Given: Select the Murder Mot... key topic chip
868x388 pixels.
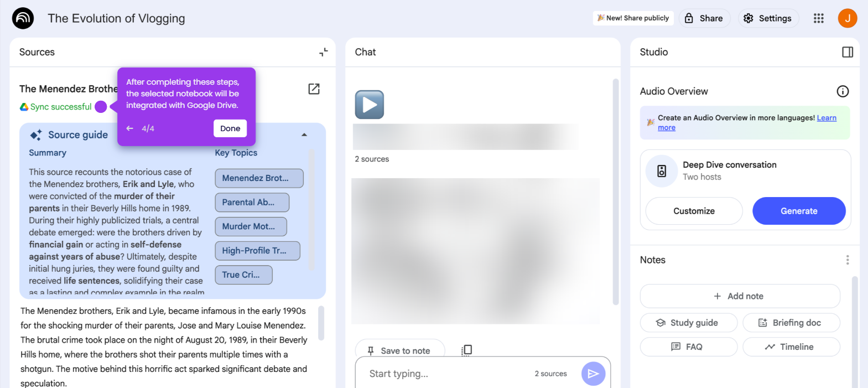Looking at the screenshot, I should [x=251, y=226].
